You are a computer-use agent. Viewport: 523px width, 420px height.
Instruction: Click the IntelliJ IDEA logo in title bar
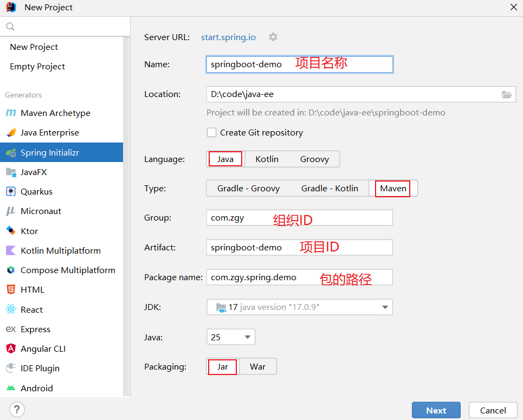coord(11,7)
